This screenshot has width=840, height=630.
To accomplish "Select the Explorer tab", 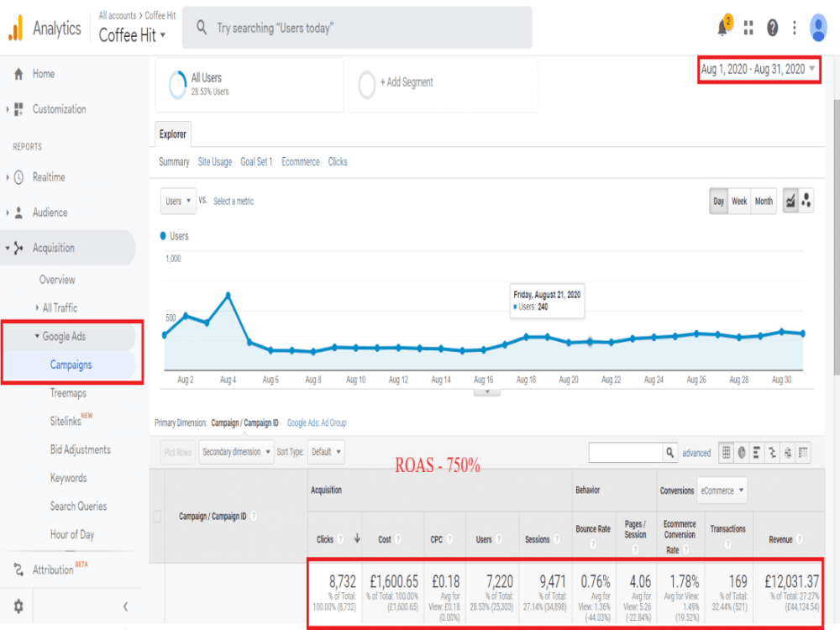I will (x=172, y=134).
